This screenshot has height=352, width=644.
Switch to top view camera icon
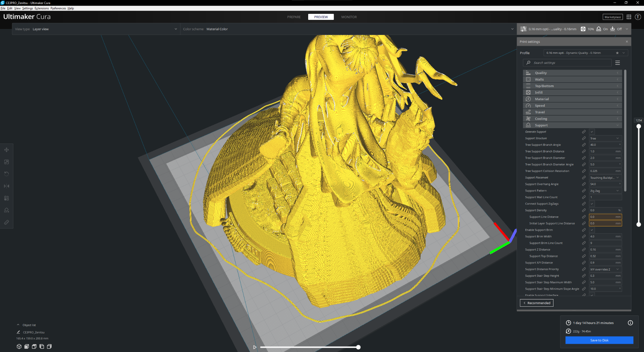pyautogui.click(x=34, y=346)
